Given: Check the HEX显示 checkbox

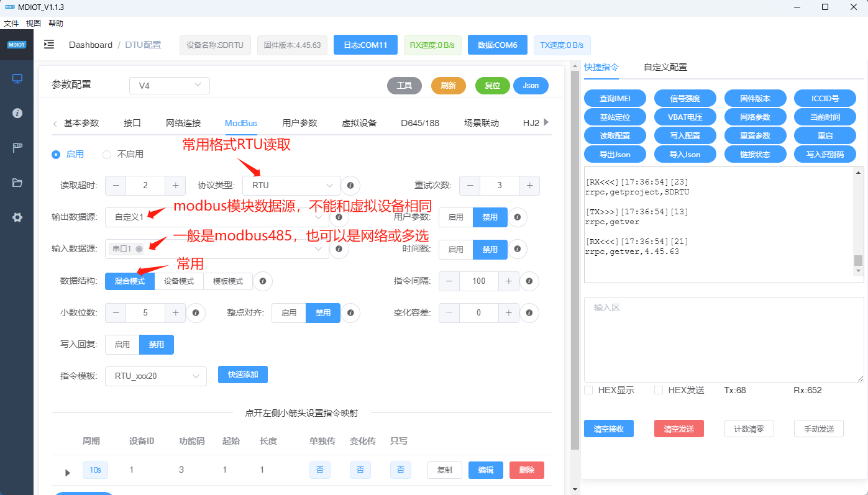Looking at the screenshot, I should coord(588,390).
